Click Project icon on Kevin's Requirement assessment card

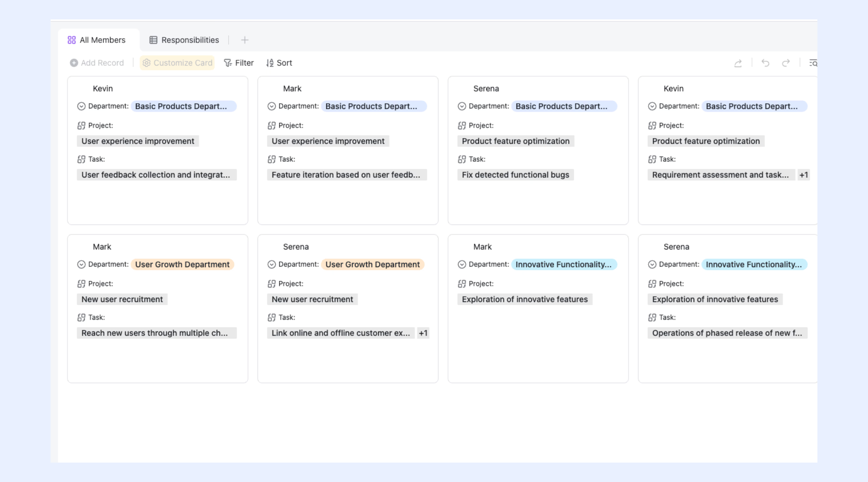coord(652,126)
